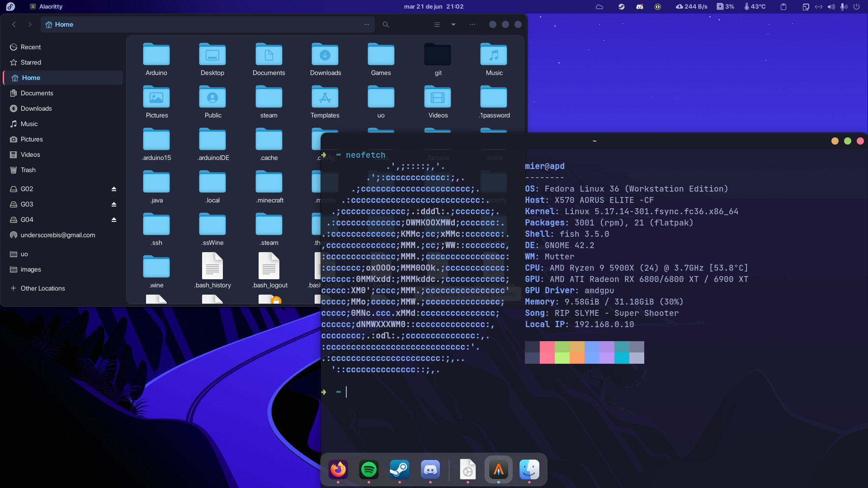This screenshot has height=488, width=868.
Task: Launch Steam from the dock
Action: point(400,470)
